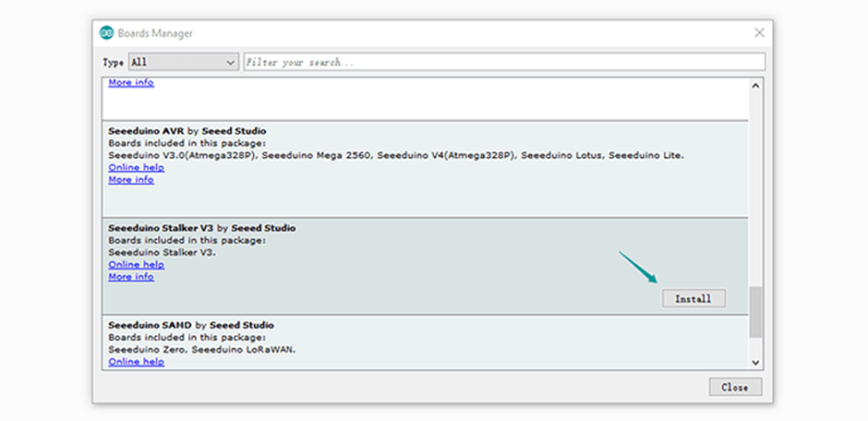Viewport: 868px width, 421px height.
Task: Click the Filter your search input field
Action: 504,62
